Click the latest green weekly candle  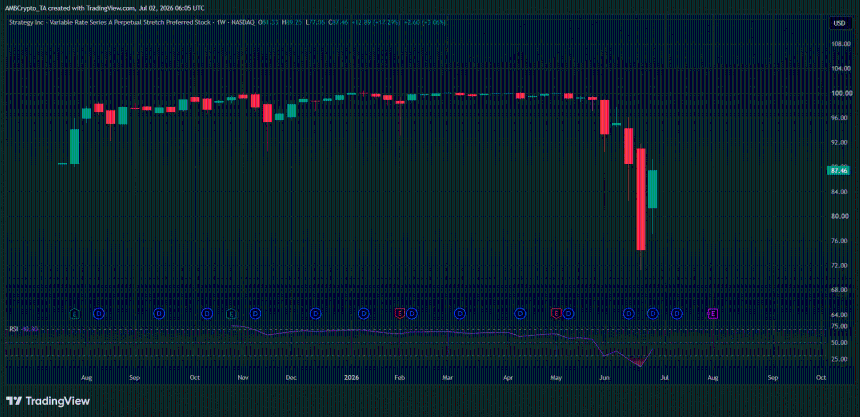pyautogui.click(x=653, y=189)
